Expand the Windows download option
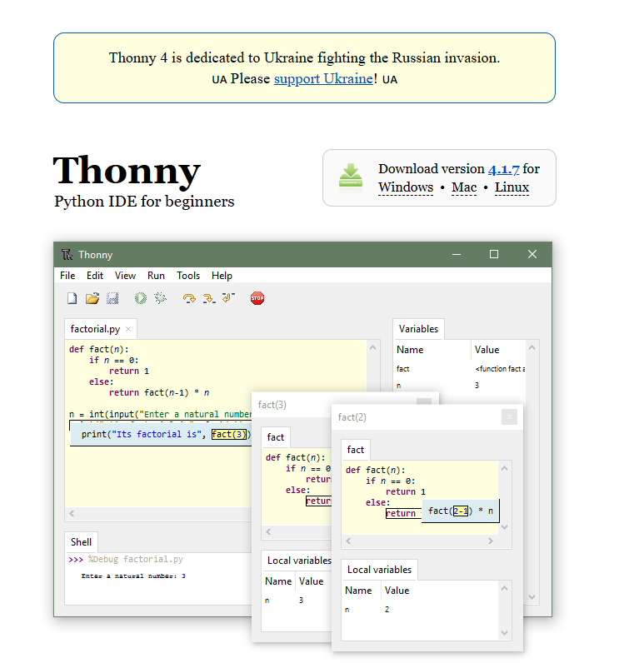Viewport: 644px width, 663px height. point(406,187)
